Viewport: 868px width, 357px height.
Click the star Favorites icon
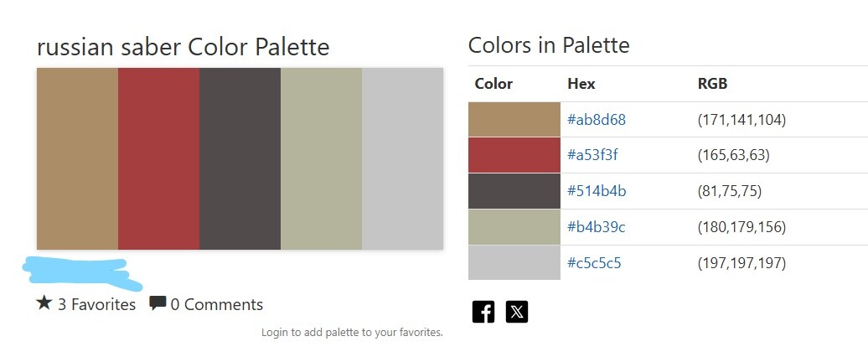click(x=44, y=303)
